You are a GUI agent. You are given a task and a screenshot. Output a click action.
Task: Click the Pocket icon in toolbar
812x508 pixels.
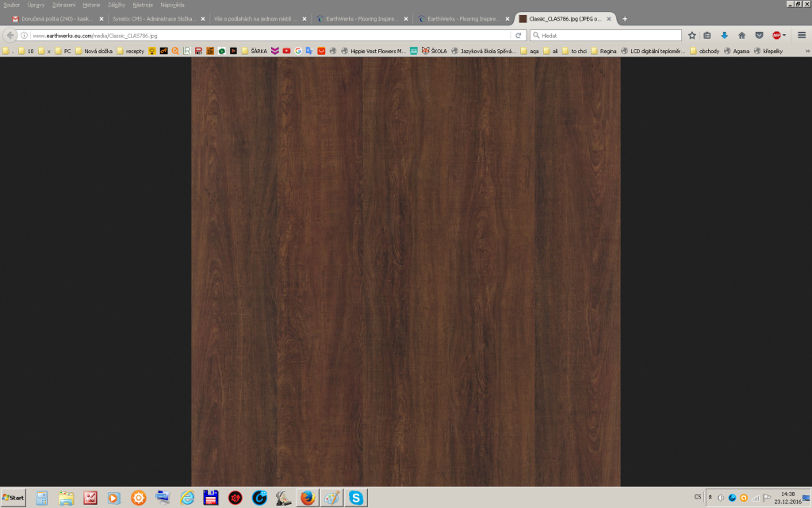tap(759, 36)
